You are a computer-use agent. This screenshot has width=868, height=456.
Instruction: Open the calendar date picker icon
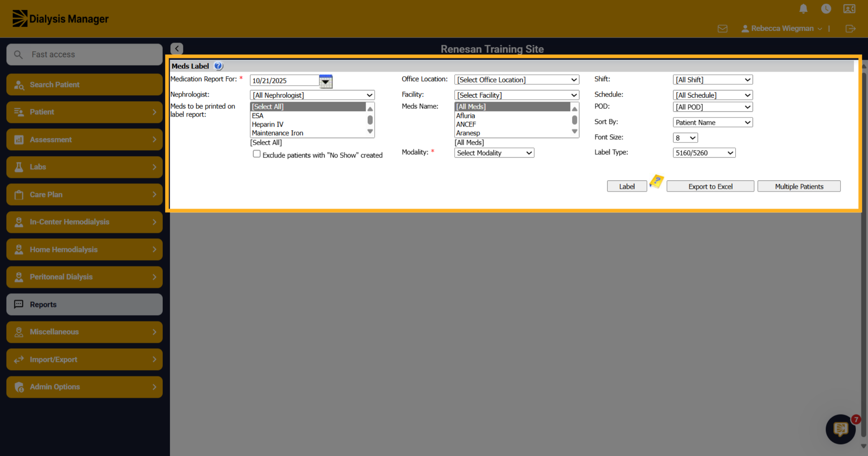point(325,81)
